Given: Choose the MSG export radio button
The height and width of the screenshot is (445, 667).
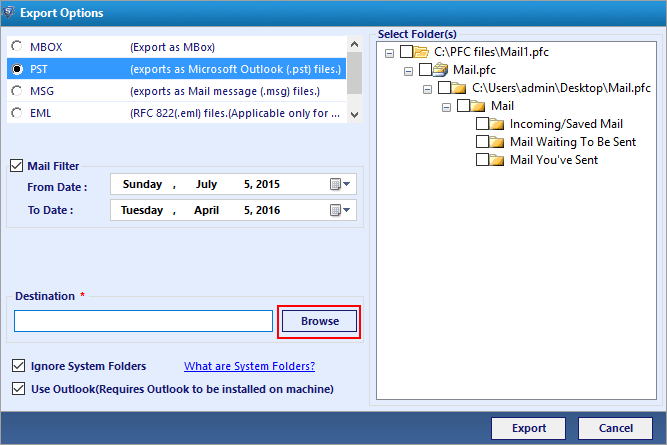Looking at the screenshot, I should pyautogui.click(x=17, y=91).
